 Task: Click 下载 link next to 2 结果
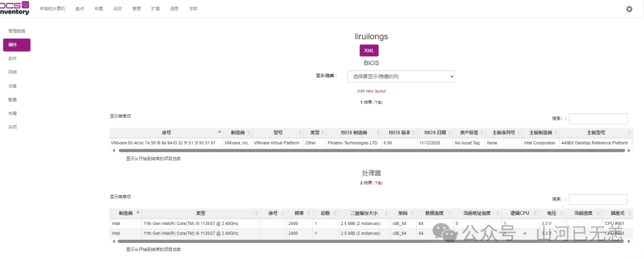378,183
